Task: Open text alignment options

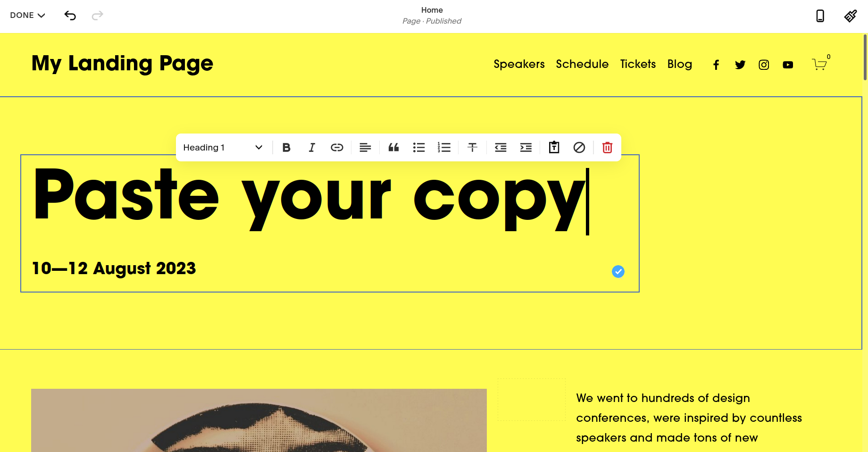Action: [x=365, y=148]
